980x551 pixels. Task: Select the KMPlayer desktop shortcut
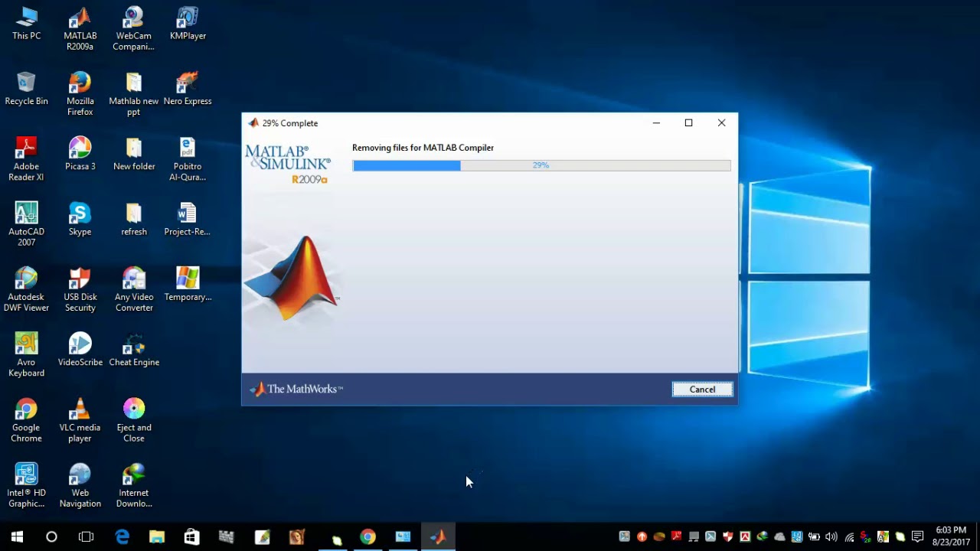(188, 23)
